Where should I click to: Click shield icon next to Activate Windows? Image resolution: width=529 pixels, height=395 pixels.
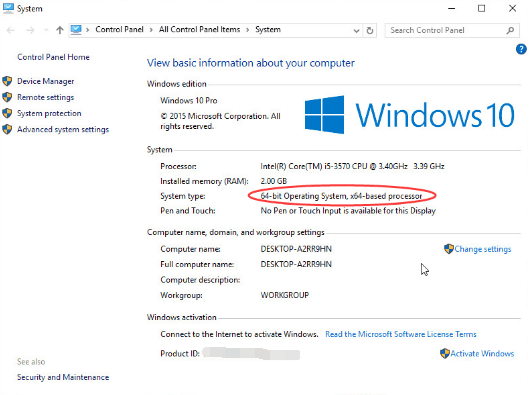click(445, 354)
